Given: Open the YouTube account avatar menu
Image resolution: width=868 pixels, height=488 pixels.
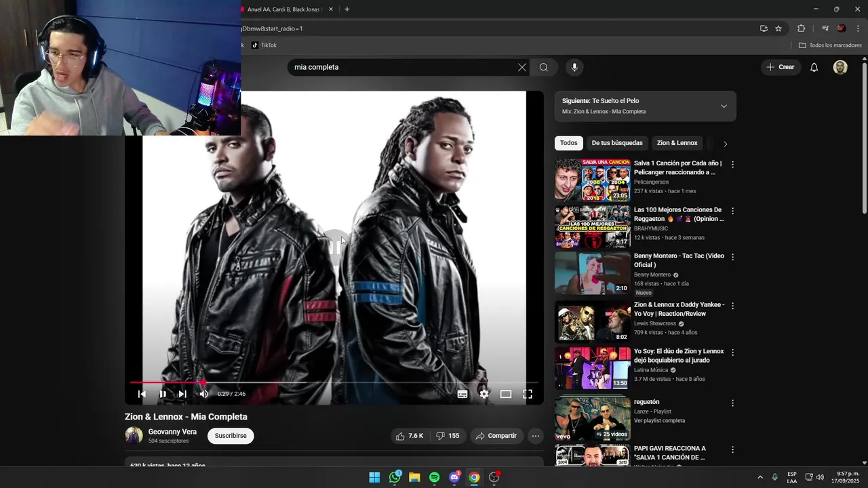Looking at the screenshot, I should point(840,67).
